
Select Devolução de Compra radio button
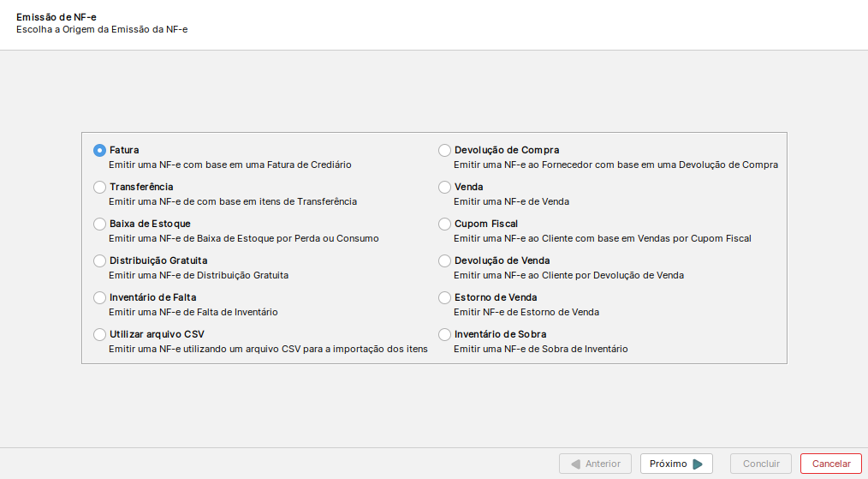click(444, 150)
